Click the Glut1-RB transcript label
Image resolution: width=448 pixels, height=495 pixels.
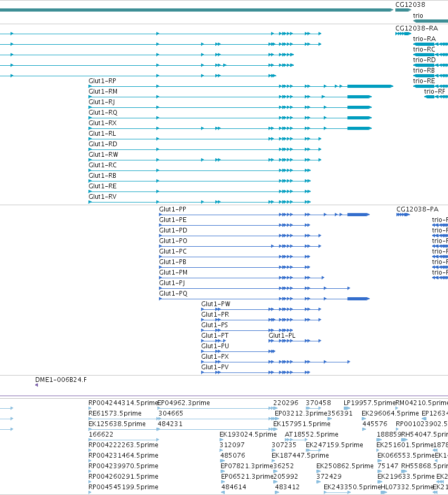pos(102,176)
